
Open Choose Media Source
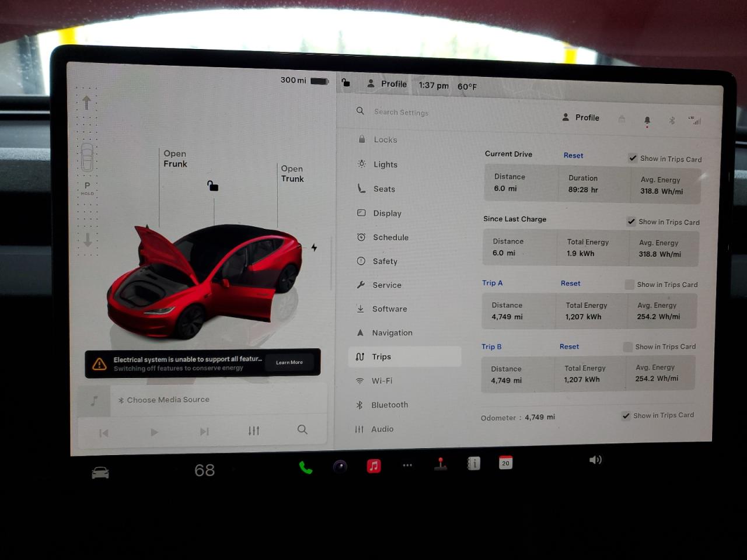click(169, 400)
